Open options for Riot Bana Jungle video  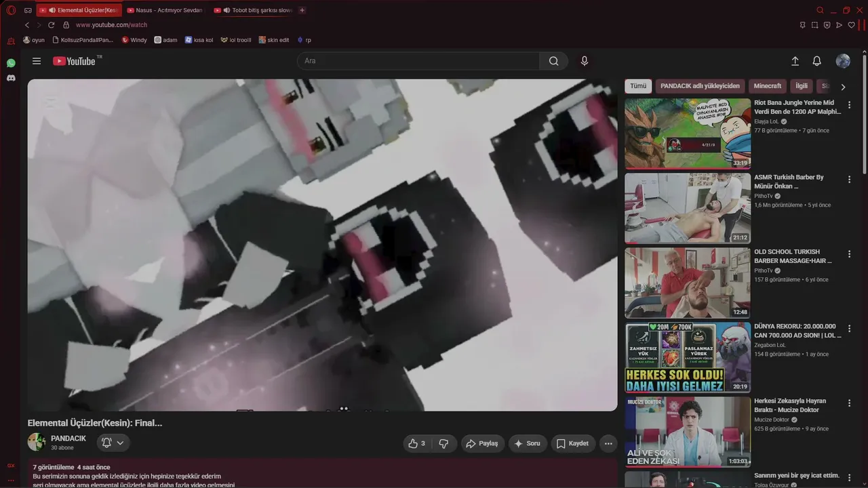[x=849, y=105]
